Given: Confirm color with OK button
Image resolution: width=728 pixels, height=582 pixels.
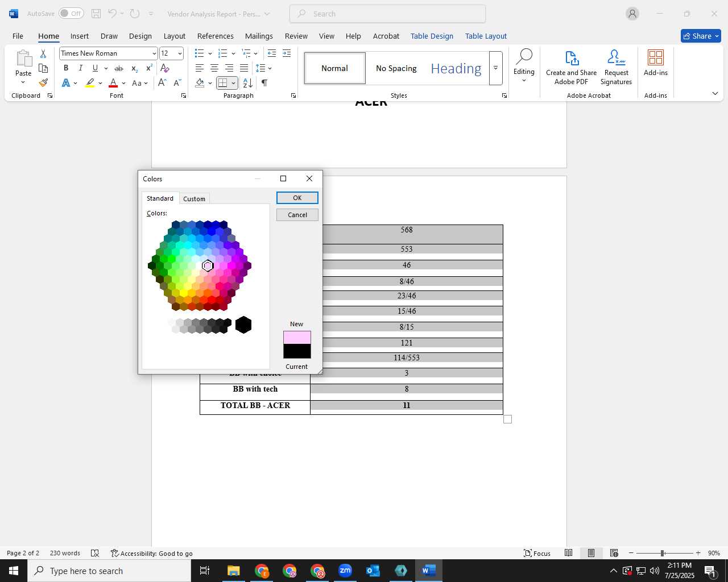Looking at the screenshot, I should click(x=297, y=198).
